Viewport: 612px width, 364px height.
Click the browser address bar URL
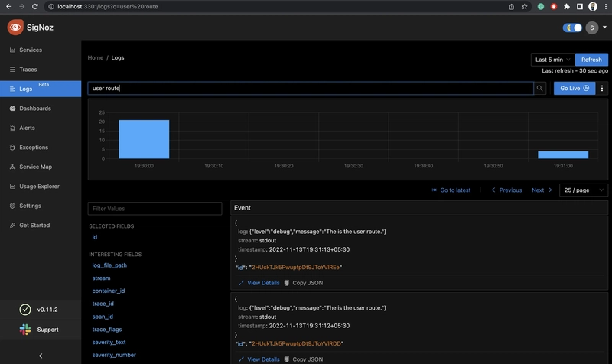point(108,7)
